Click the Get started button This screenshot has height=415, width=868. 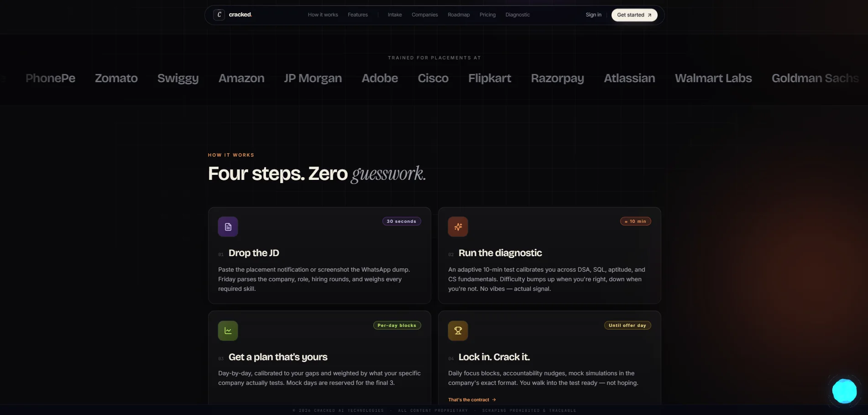(x=634, y=15)
